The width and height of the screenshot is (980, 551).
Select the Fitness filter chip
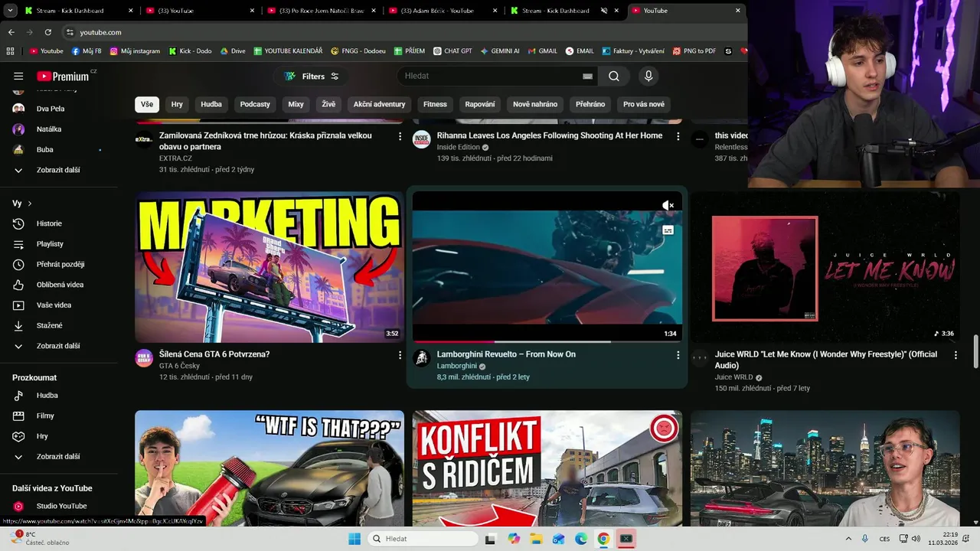coord(435,104)
